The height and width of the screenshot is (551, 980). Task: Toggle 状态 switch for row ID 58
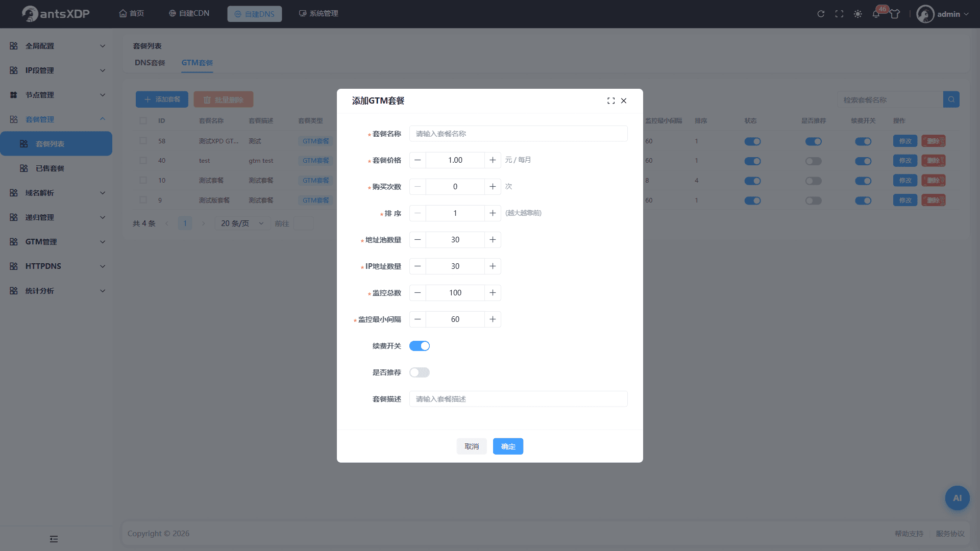click(x=752, y=141)
